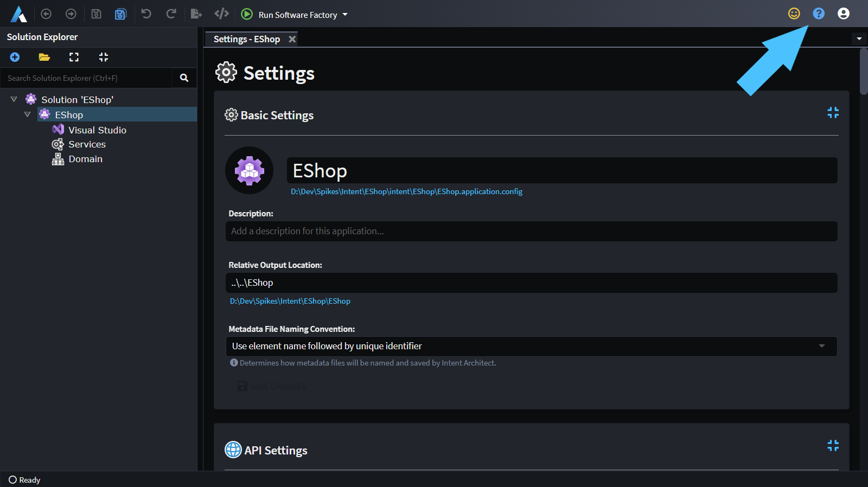The height and width of the screenshot is (487, 868).
Task: Open the code brackets icon
Action: click(x=221, y=14)
